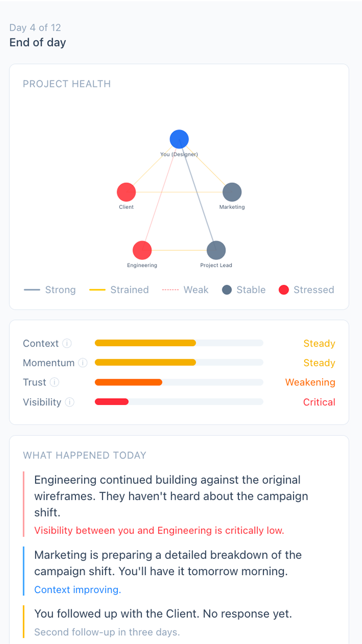362x644 pixels.
Task: Select the You (Designer) node
Action: [179, 139]
